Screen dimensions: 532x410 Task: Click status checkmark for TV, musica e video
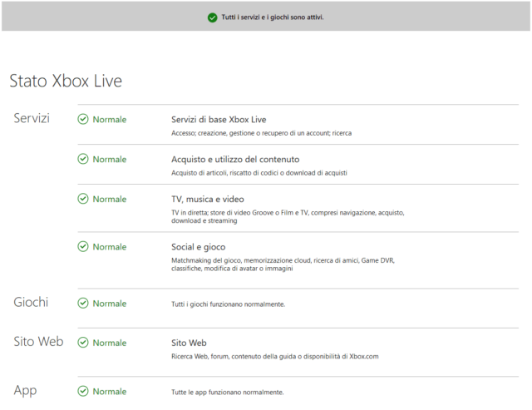point(82,200)
